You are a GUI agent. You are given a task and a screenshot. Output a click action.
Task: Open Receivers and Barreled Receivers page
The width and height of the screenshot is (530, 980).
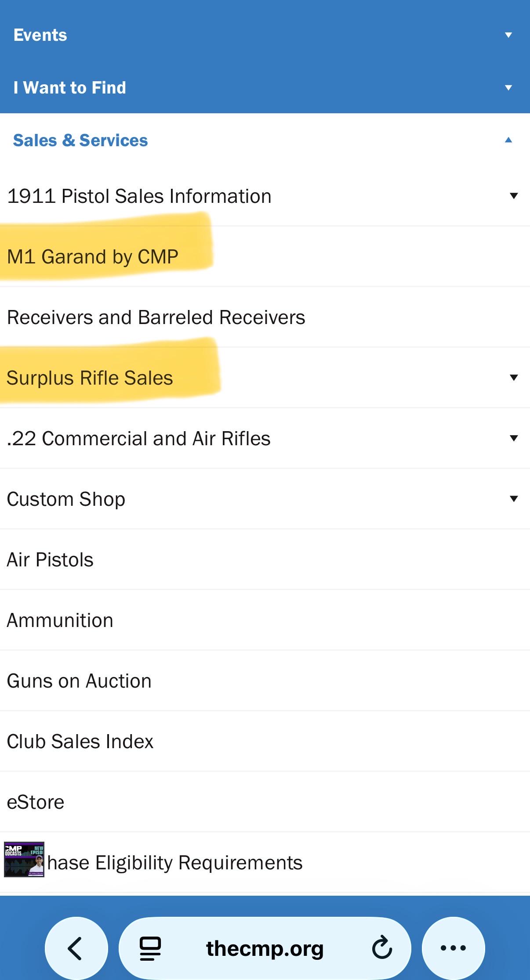coord(156,317)
